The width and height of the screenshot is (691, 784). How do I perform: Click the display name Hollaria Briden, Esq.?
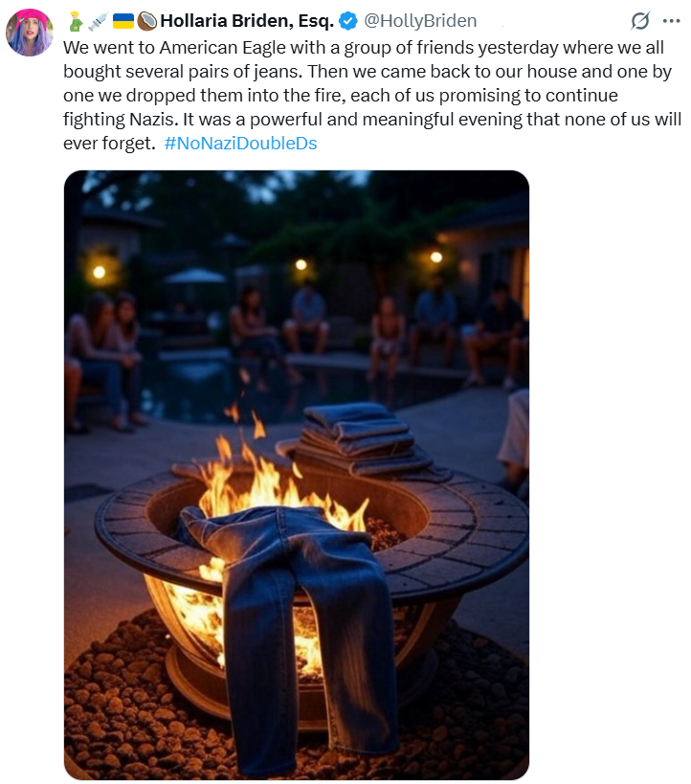click(247, 21)
